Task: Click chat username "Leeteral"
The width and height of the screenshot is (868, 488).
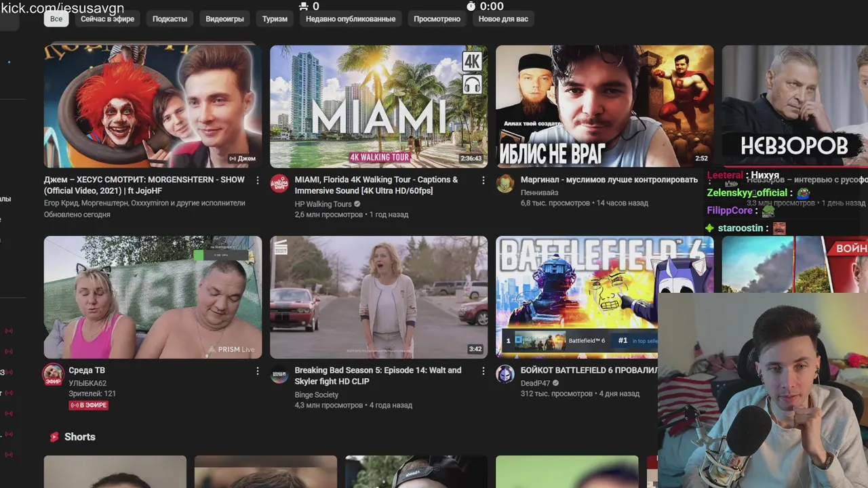Action: click(x=725, y=175)
